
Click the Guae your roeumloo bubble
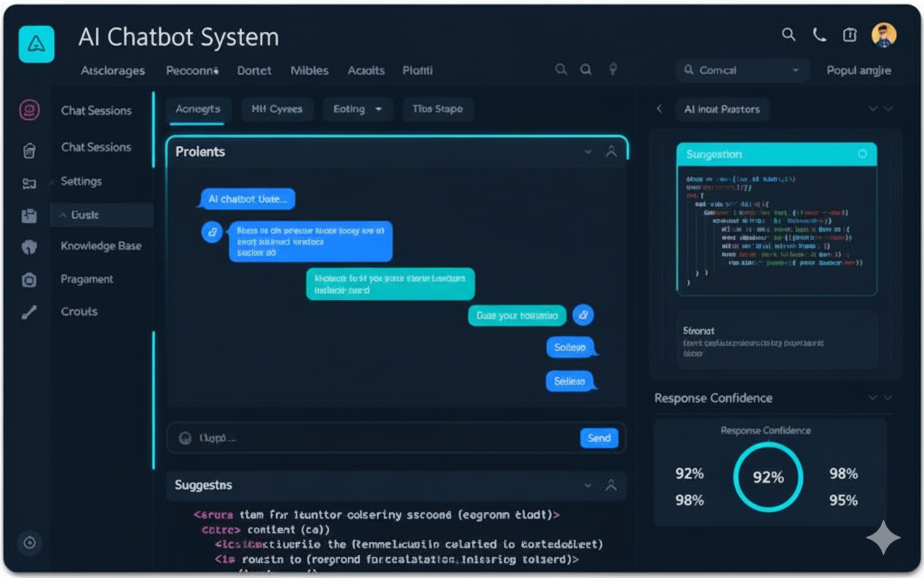(x=518, y=316)
